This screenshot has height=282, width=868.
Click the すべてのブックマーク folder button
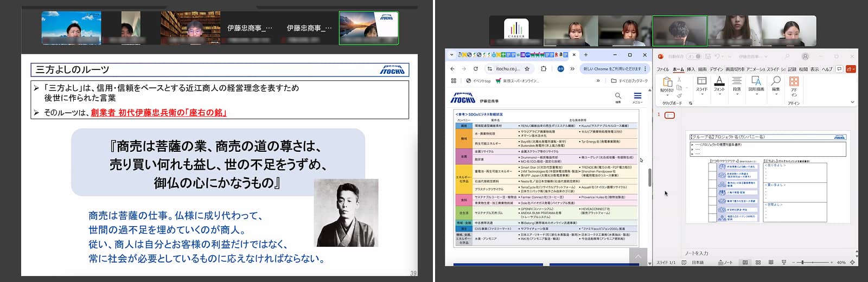(629, 81)
